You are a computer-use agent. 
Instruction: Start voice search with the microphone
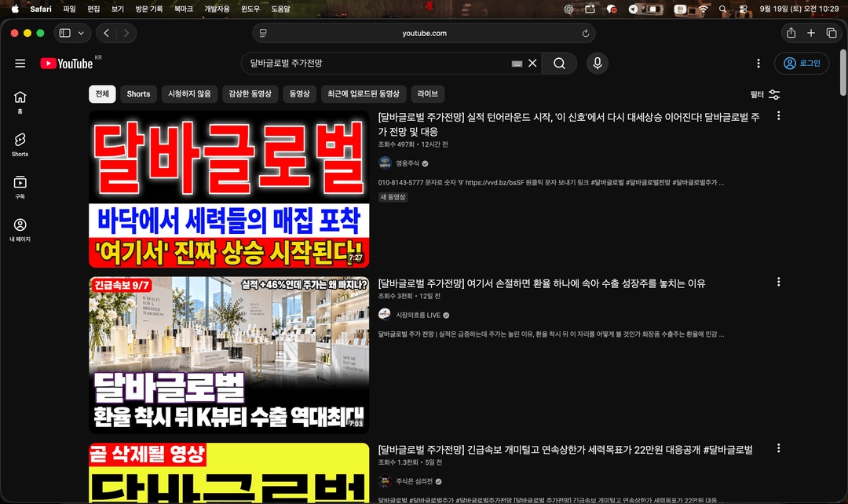point(597,64)
